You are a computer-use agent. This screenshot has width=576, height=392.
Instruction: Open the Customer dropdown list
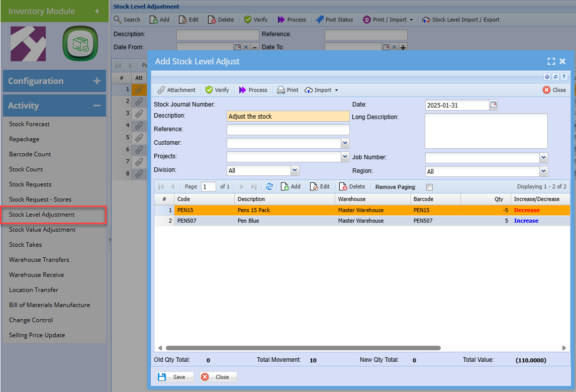[345, 143]
